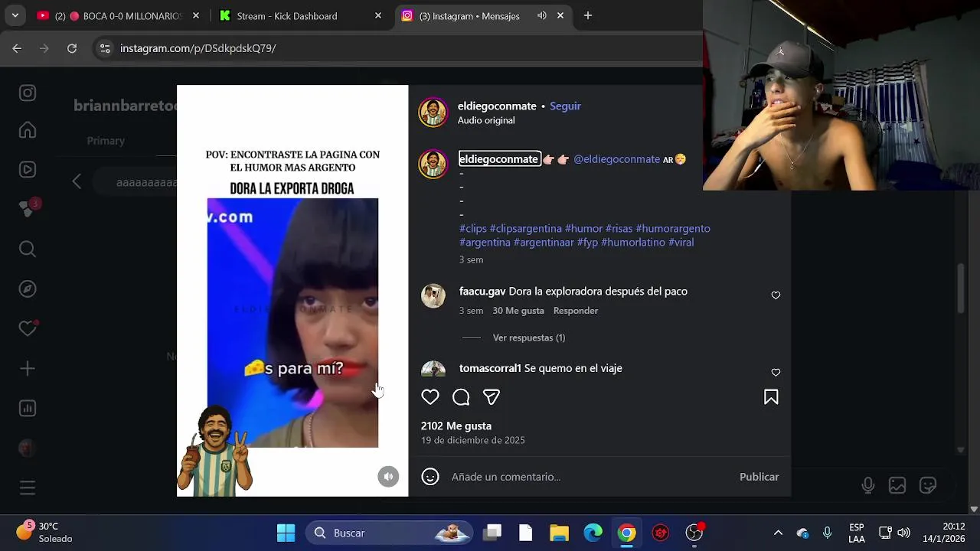Open Chrome from taskbar
This screenshot has width=980, height=551.
click(x=626, y=533)
